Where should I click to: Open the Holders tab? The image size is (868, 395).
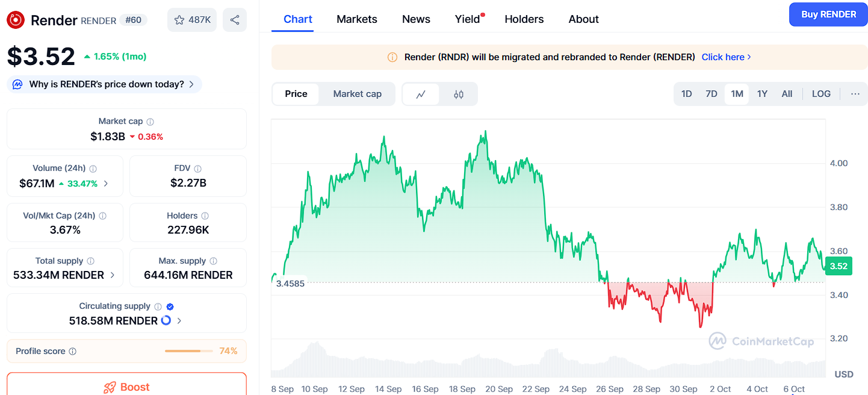[524, 19]
